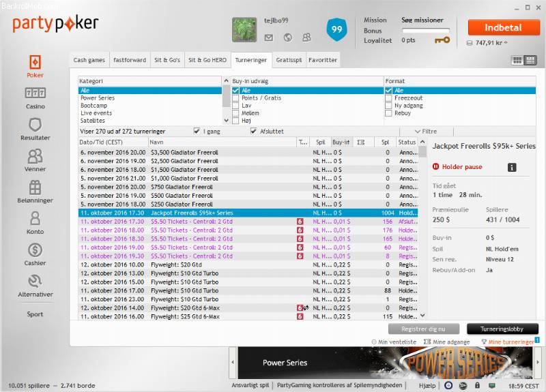Click the blue 99 level badge
This screenshot has height=392, width=546.
tap(336, 29)
